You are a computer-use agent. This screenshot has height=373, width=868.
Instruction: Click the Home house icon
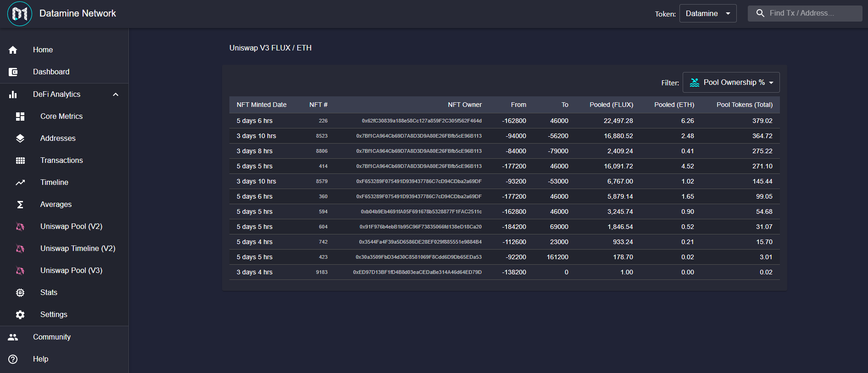(13, 50)
